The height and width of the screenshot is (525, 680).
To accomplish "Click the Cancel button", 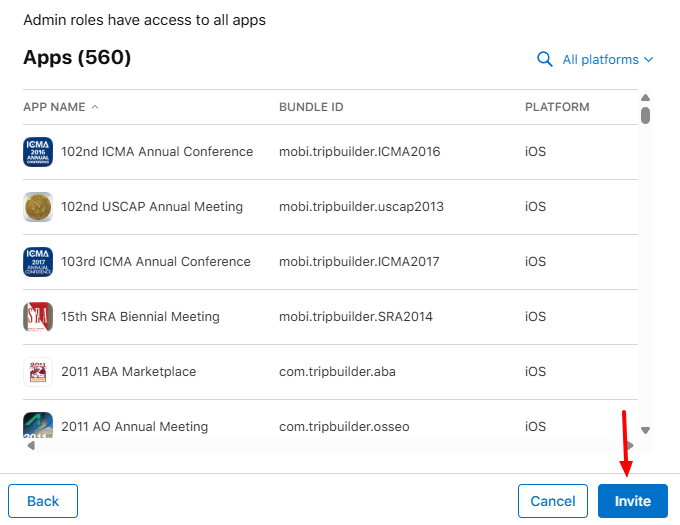I will (553, 501).
